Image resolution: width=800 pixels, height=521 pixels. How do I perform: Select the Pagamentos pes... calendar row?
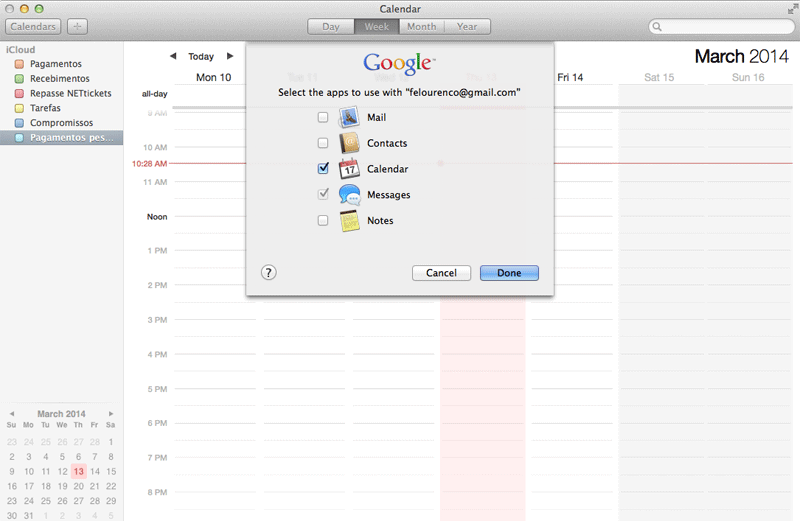point(61,138)
